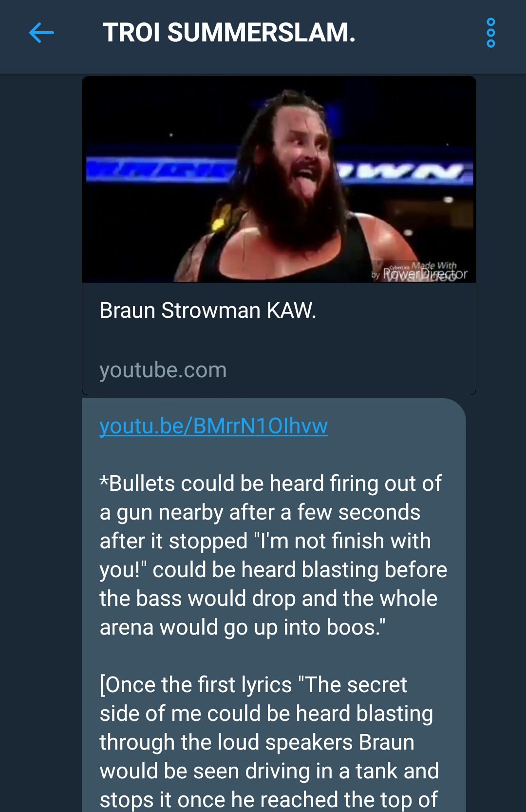Open the three-dot overflow menu
526x812 pixels.
pos(491,33)
